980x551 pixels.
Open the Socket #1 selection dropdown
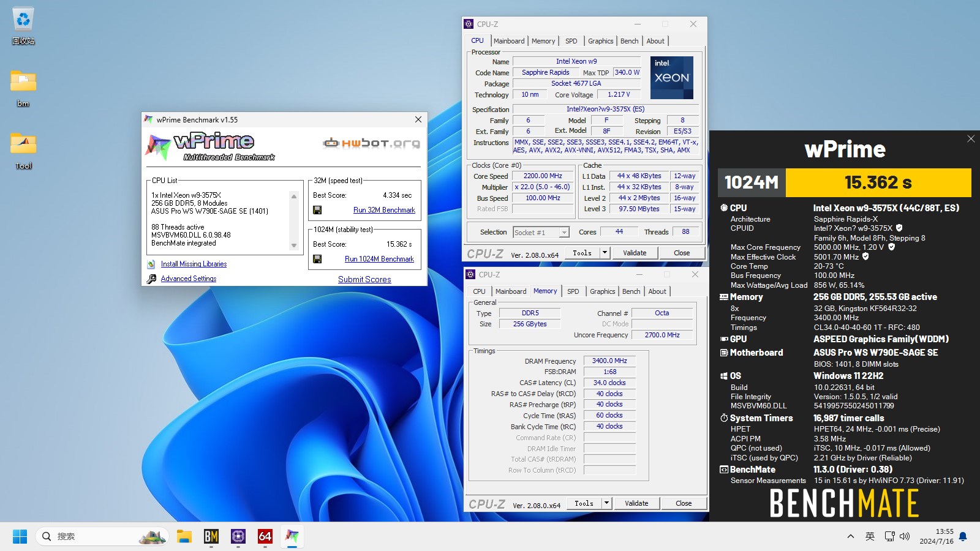tap(541, 233)
